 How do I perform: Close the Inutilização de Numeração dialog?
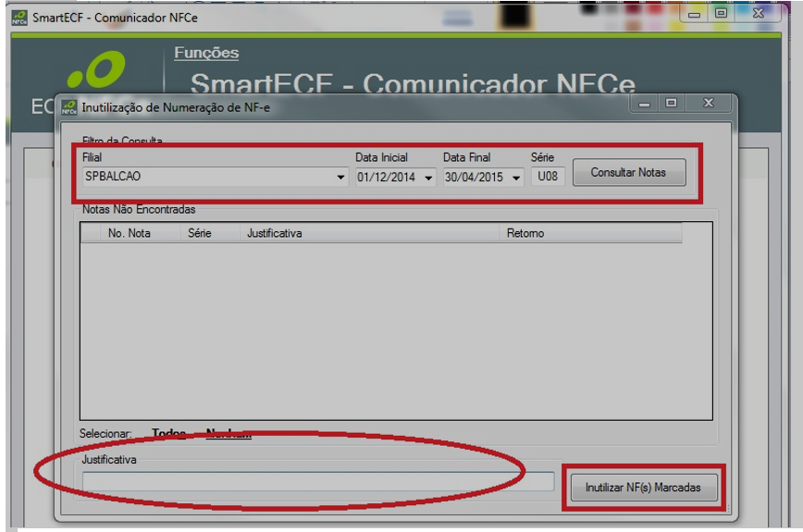(709, 103)
